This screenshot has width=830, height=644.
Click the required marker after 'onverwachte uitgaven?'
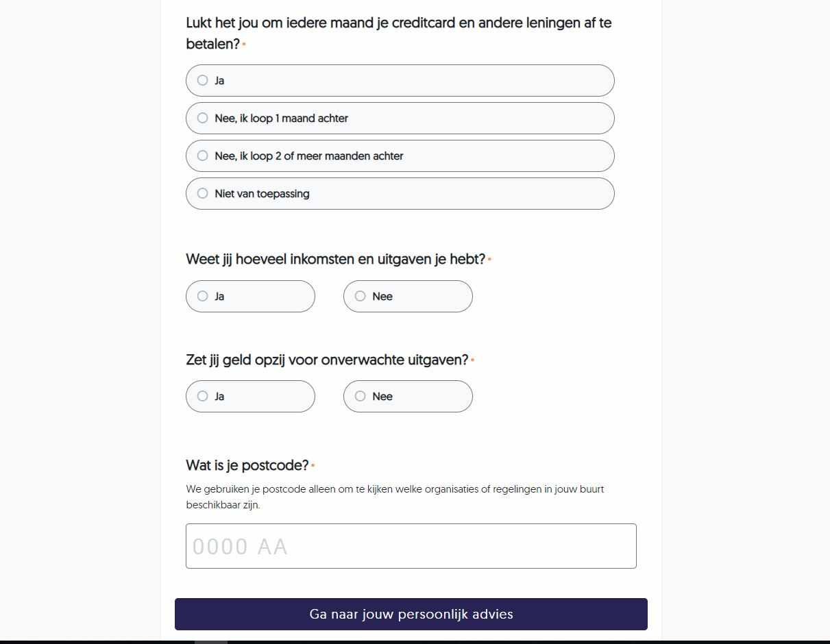[473, 360]
